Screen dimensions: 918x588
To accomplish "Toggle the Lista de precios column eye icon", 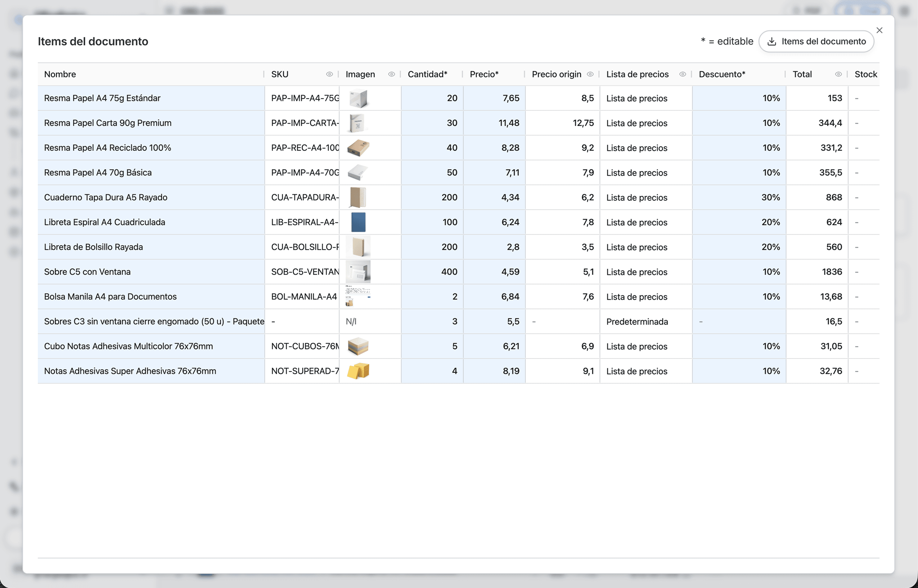I will (x=683, y=74).
